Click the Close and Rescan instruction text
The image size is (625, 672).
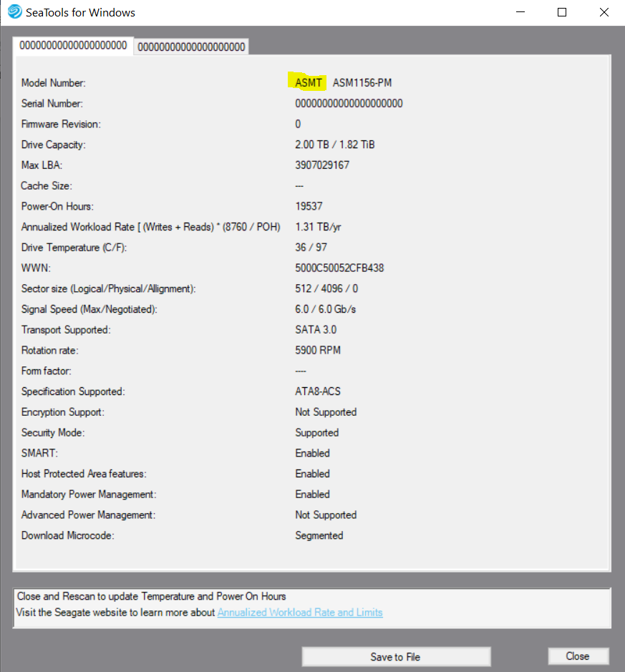pos(151,596)
